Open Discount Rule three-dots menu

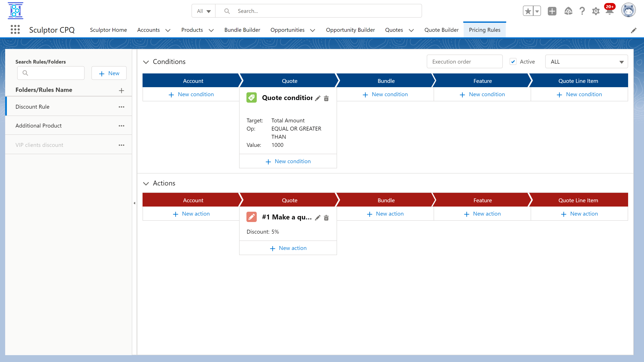point(122,107)
